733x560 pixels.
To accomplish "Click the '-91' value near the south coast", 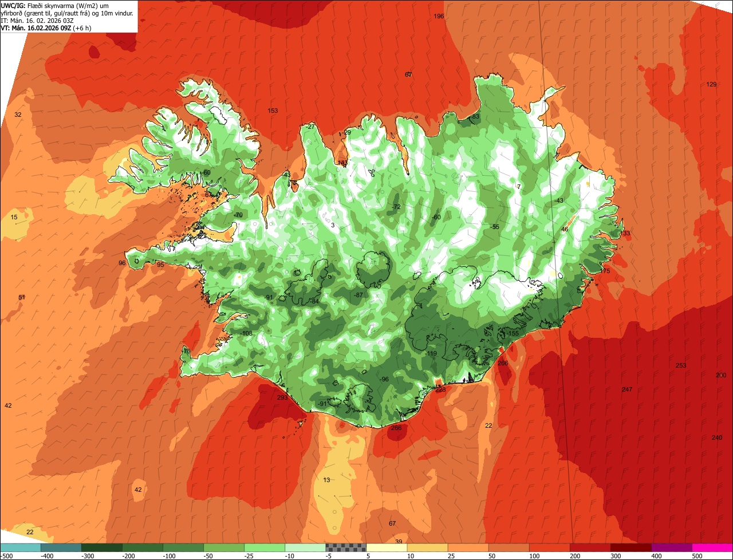I will pyautogui.click(x=322, y=404).
